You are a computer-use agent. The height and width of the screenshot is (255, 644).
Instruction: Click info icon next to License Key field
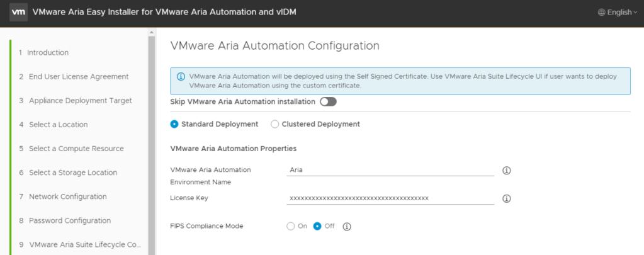point(506,199)
